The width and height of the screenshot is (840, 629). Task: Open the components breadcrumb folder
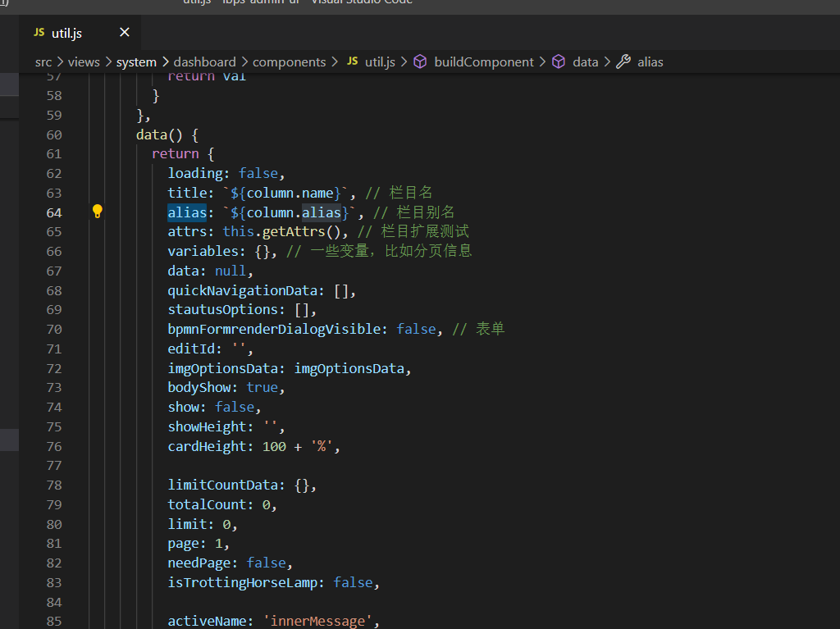click(289, 62)
